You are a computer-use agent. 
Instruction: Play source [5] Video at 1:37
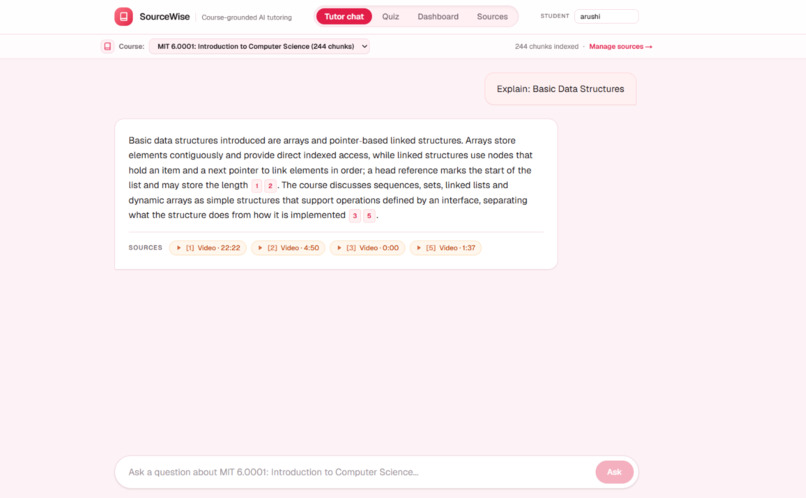tap(445, 248)
